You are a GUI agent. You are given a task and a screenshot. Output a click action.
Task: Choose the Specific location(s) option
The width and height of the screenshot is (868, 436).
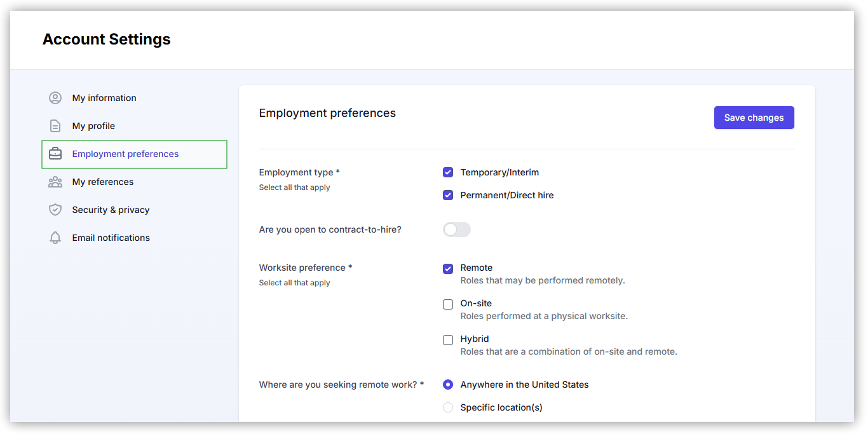point(448,407)
